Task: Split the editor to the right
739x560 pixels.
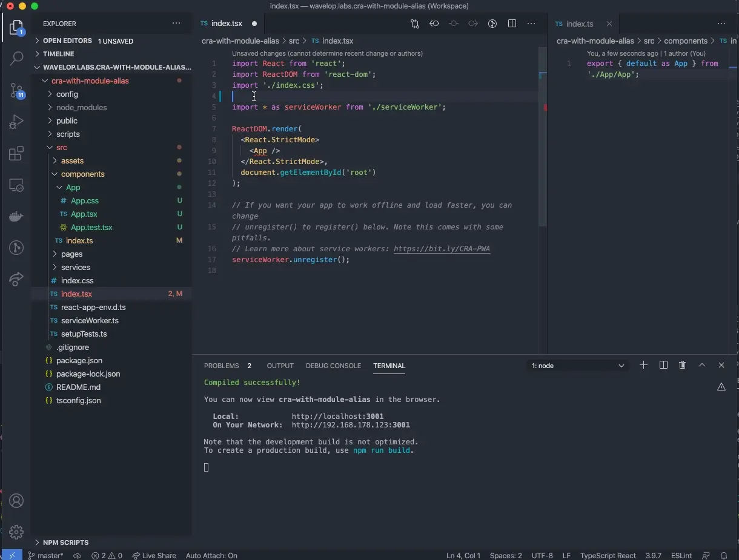Action: 512,24
